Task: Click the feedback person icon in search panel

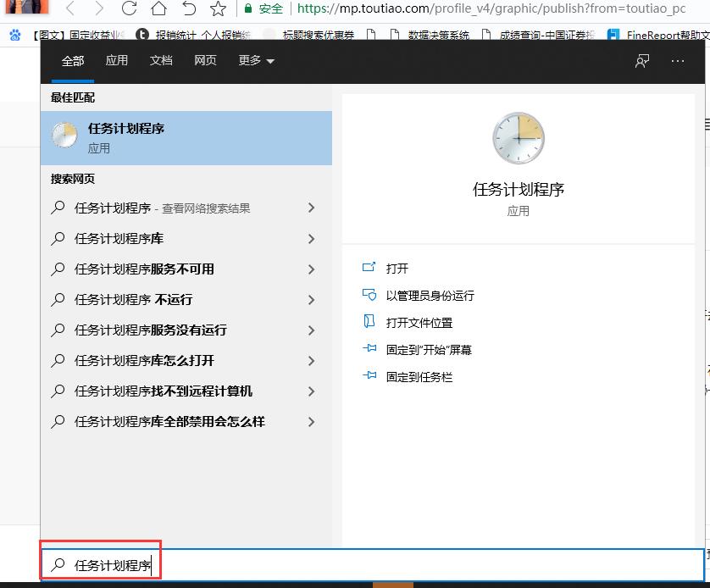Action: (642, 60)
